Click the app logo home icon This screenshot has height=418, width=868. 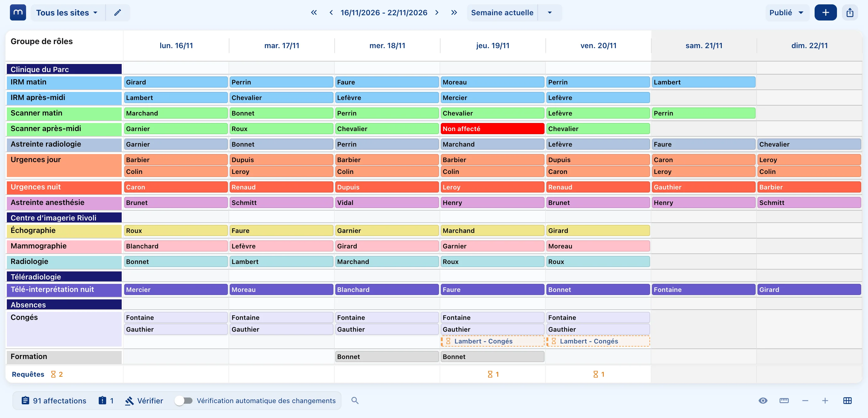18,13
